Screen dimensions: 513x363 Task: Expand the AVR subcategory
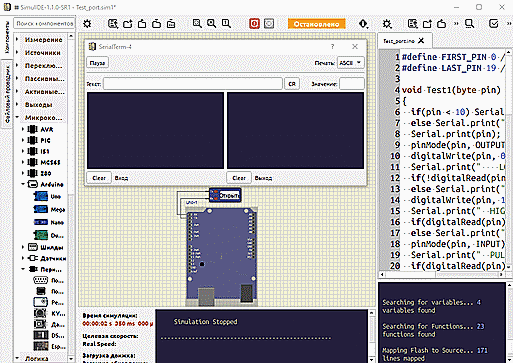pyautogui.click(x=23, y=129)
